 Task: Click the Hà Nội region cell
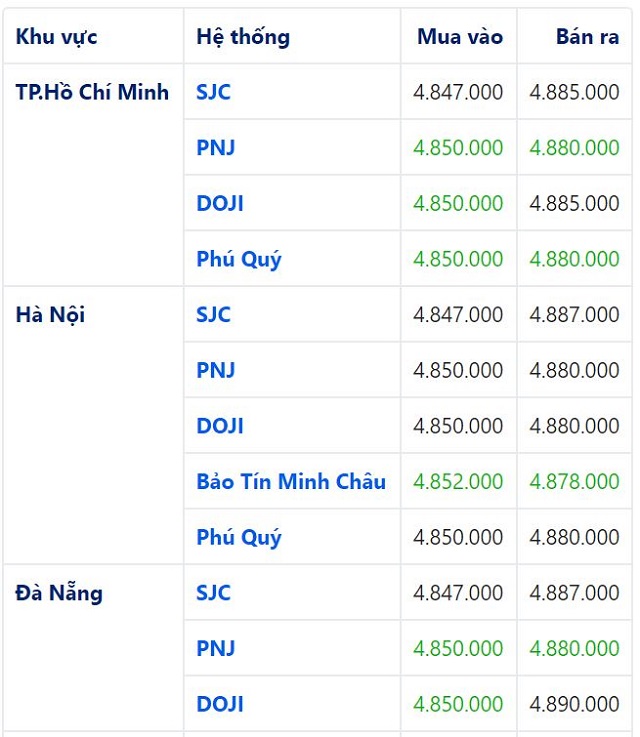50,314
